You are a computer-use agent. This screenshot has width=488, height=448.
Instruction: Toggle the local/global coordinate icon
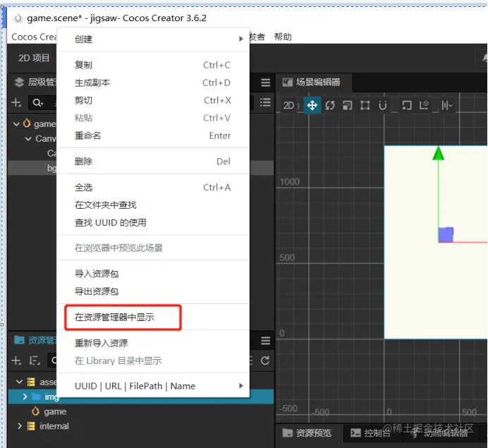point(425,106)
